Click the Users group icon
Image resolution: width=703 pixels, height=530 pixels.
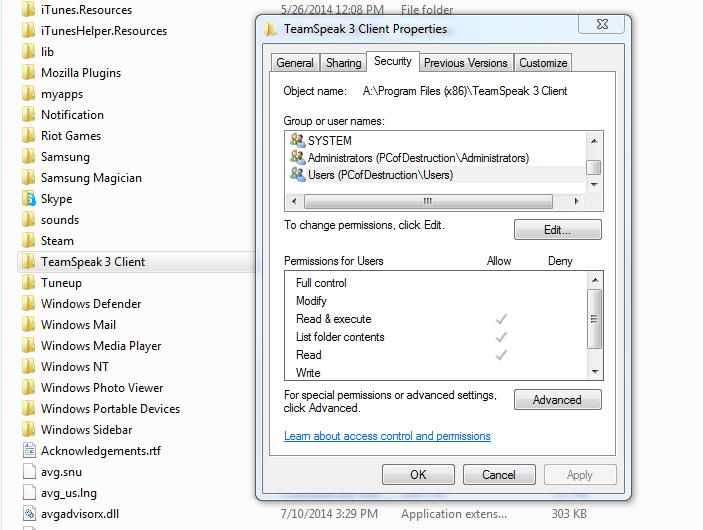[297, 174]
